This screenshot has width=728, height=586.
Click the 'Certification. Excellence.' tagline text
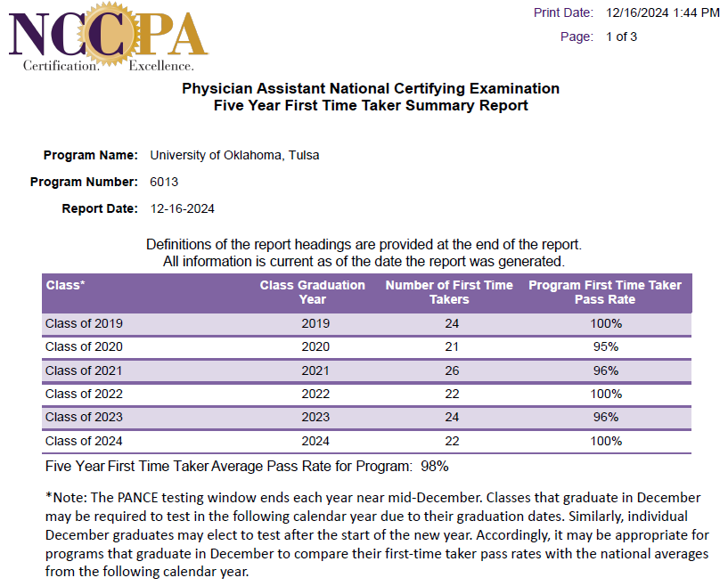click(x=109, y=66)
